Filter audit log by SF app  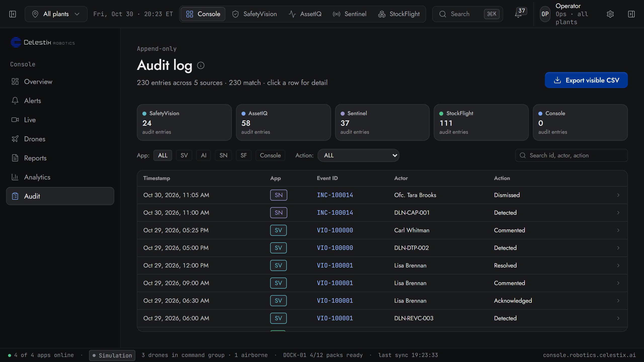[x=244, y=155]
